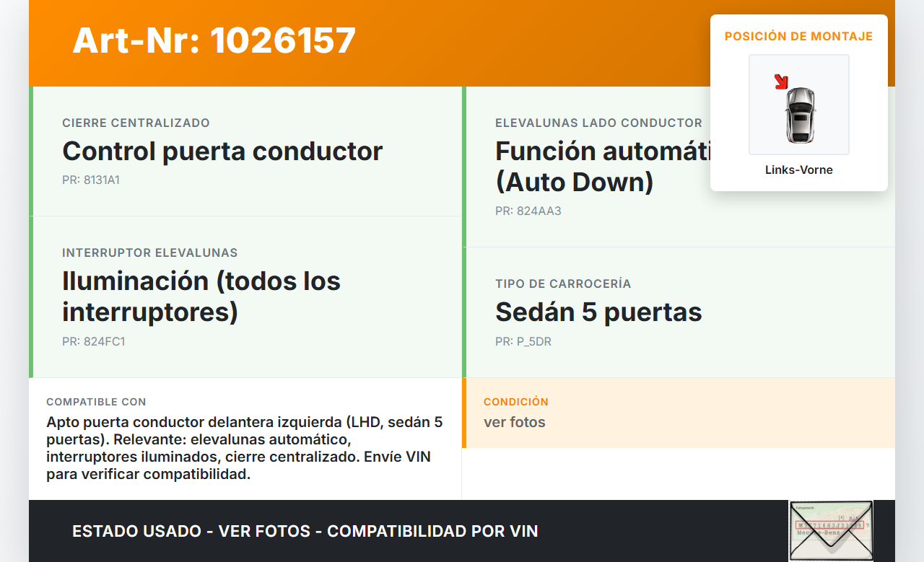
Task: Select the 'Art-Nr: 1026157' heading
Action: (x=214, y=40)
